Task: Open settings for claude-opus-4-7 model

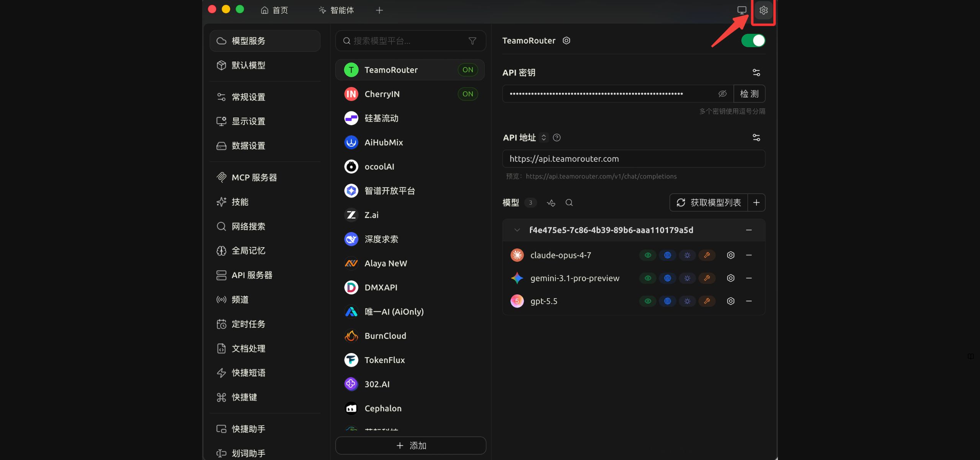Action: pyautogui.click(x=731, y=255)
